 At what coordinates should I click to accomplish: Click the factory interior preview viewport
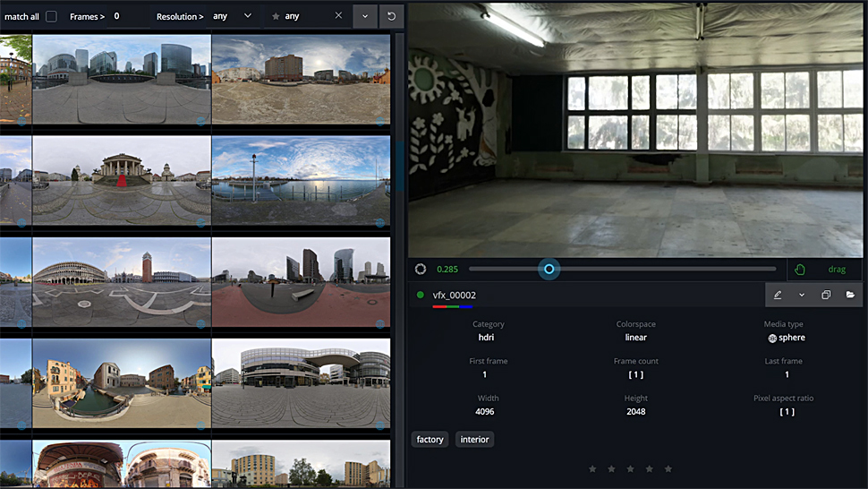(x=635, y=130)
